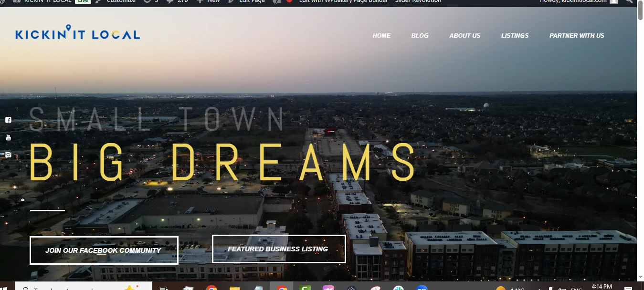The height and width of the screenshot is (290, 644).
Task: Open the Instagram social icon
Action: coord(8,155)
